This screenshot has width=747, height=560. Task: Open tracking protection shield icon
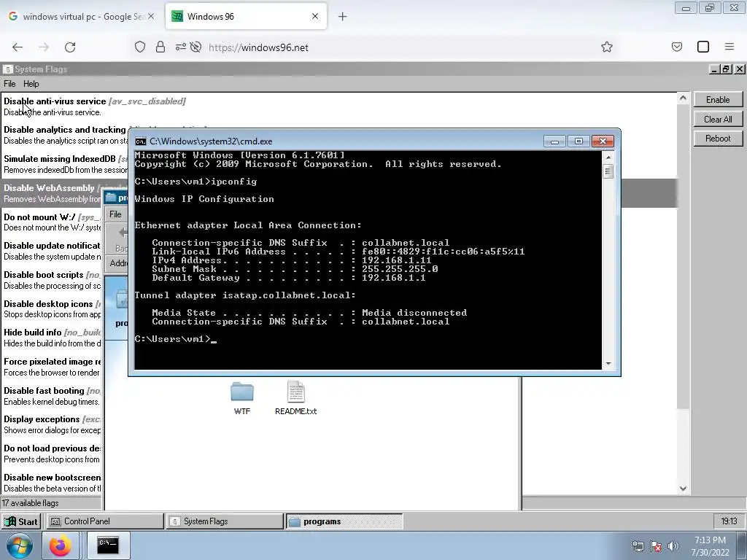pyautogui.click(x=139, y=47)
